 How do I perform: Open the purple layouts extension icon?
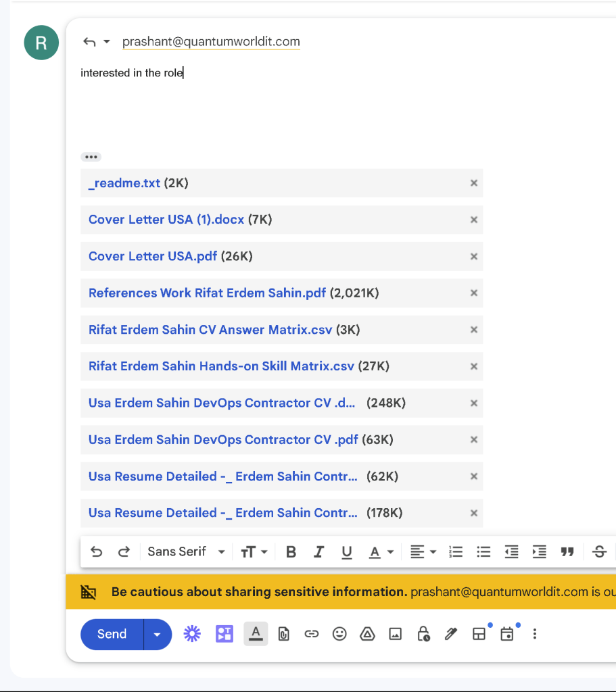coord(224,634)
